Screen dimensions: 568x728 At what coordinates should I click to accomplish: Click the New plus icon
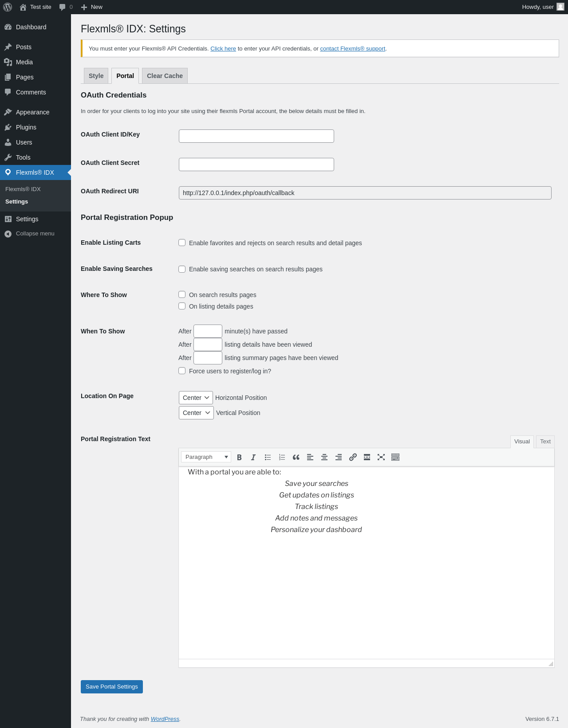pos(84,7)
